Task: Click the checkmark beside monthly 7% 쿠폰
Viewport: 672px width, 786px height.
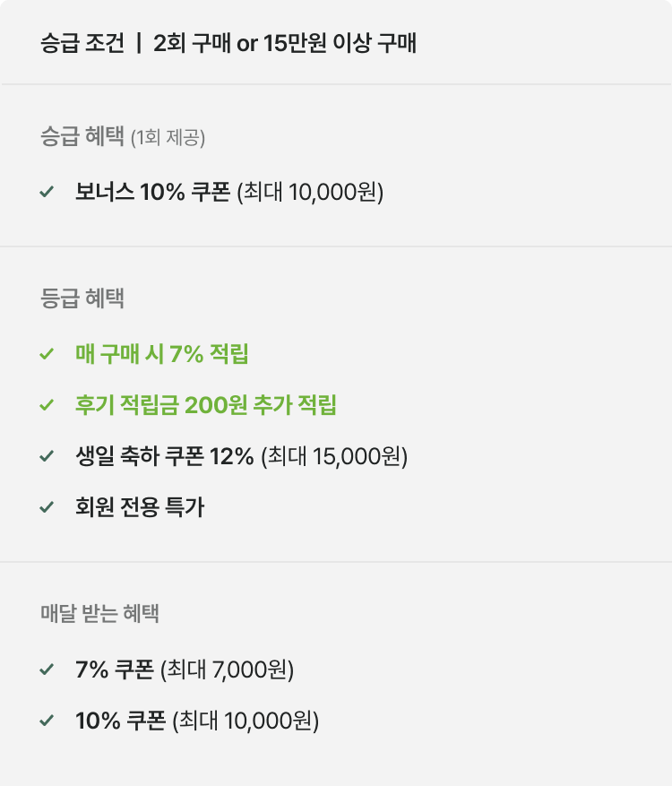Action: [x=47, y=669]
